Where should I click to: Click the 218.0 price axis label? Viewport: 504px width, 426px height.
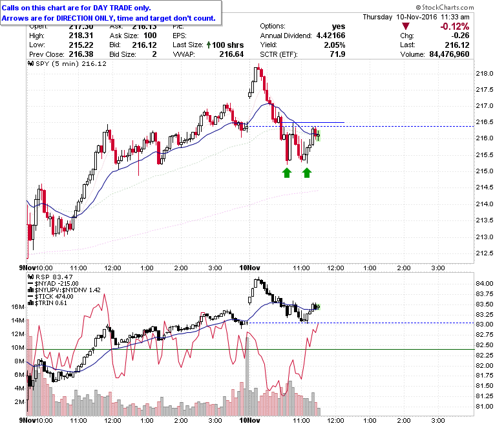click(485, 73)
